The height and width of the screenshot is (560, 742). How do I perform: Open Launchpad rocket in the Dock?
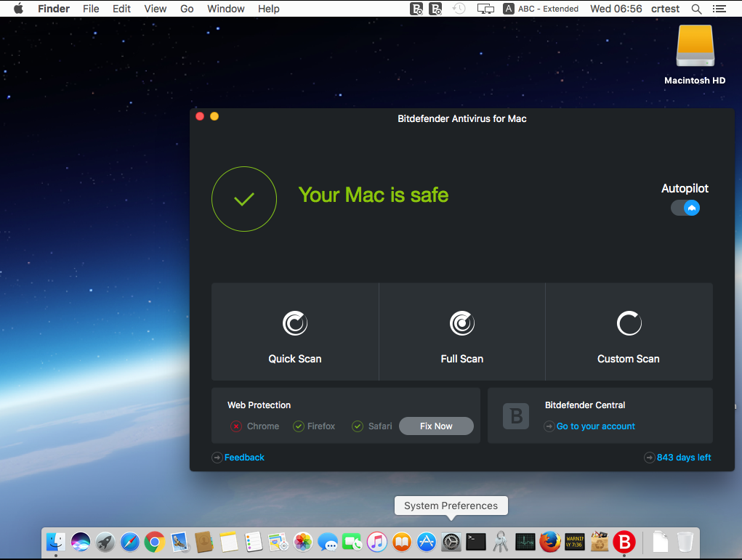tap(105, 542)
